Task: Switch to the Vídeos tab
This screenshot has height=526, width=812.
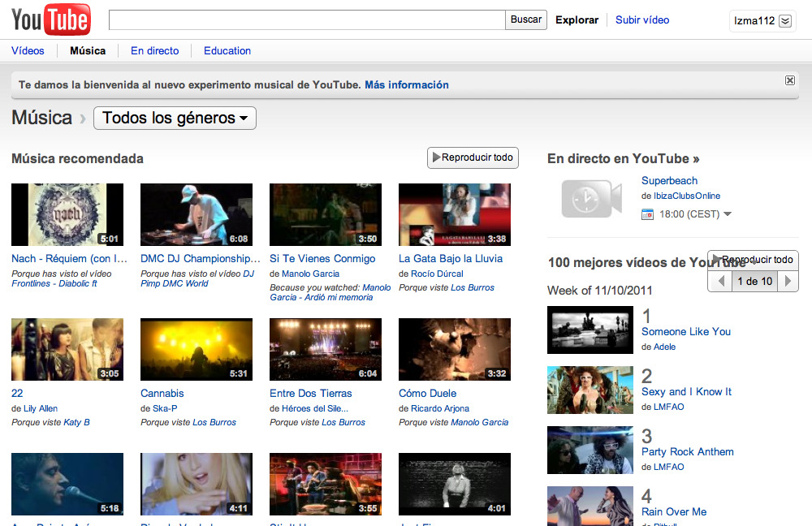Action: click(28, 50)
